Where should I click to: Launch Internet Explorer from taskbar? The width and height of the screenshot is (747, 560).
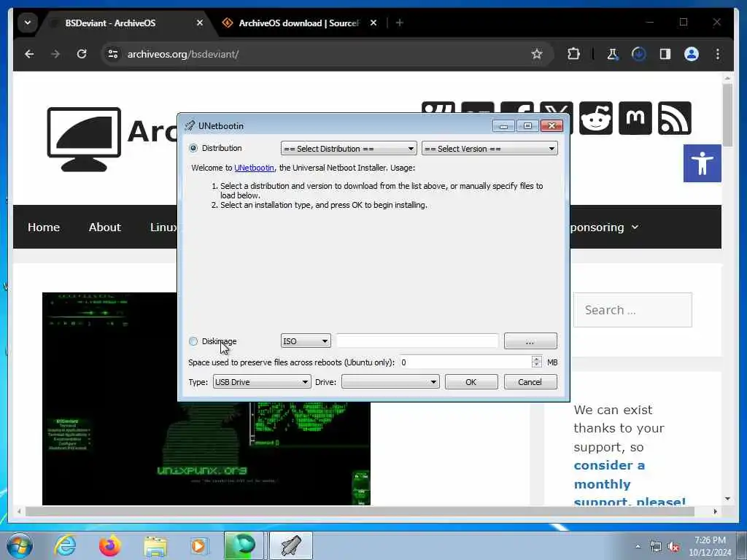tap(65, 545)
